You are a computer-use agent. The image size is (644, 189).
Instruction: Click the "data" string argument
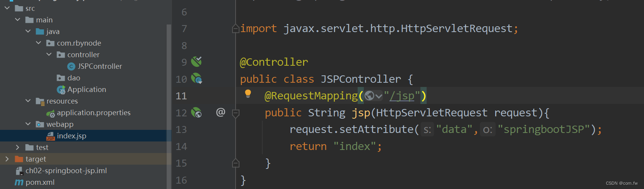[454, 129]
